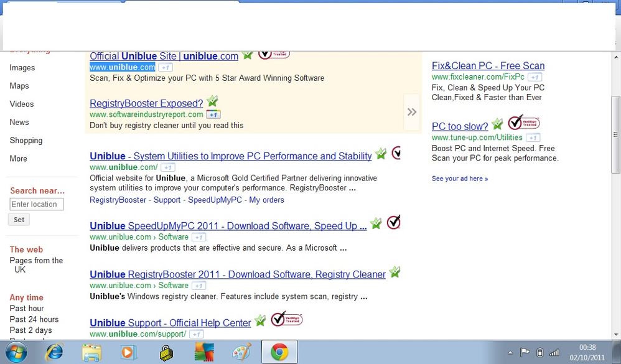This screenshot has width=621, height=364.
Task: Expand the double-chevron preview arrow on ads
Action: click(x=412, y=112)
